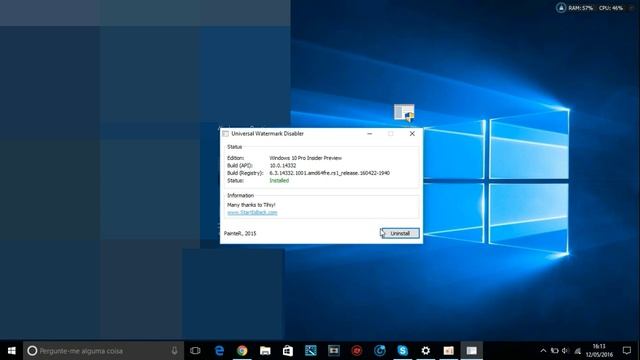Screen dimensions: 640x360
Task: Open the orange app icon beside Settings
Action: (x=449, y=351)
